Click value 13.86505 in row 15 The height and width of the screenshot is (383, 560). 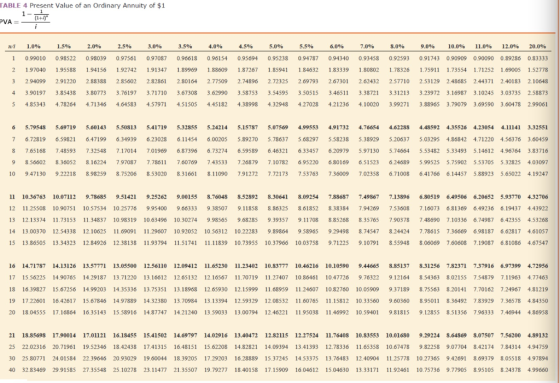[34, 243]
